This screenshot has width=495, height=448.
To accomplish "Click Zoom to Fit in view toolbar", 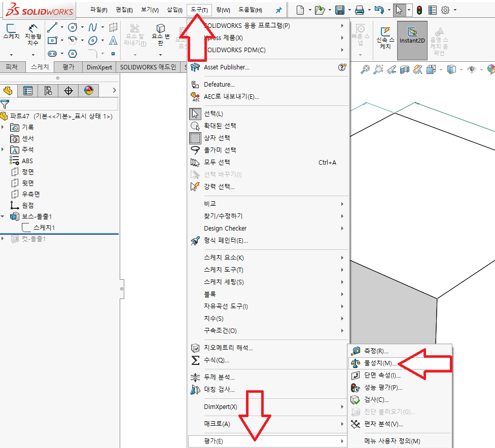I will pos(365,69).
